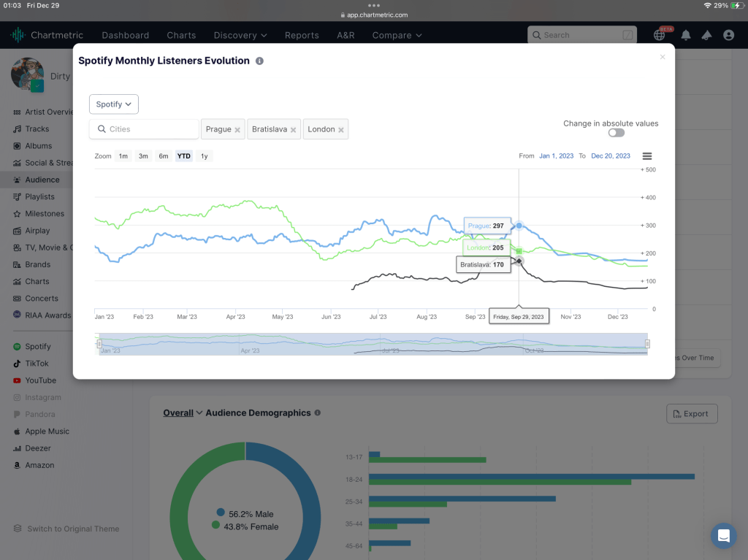Image resolution: width=748 pixels, height=560 pixels.
Task: Toggle Change in absolute values switch
Action: tap(616, 133)
